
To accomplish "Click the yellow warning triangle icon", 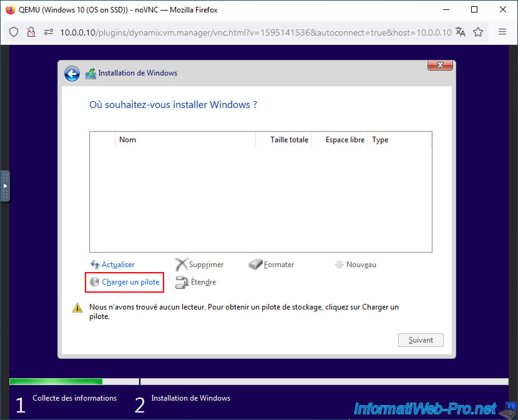I will click(77, 308).
